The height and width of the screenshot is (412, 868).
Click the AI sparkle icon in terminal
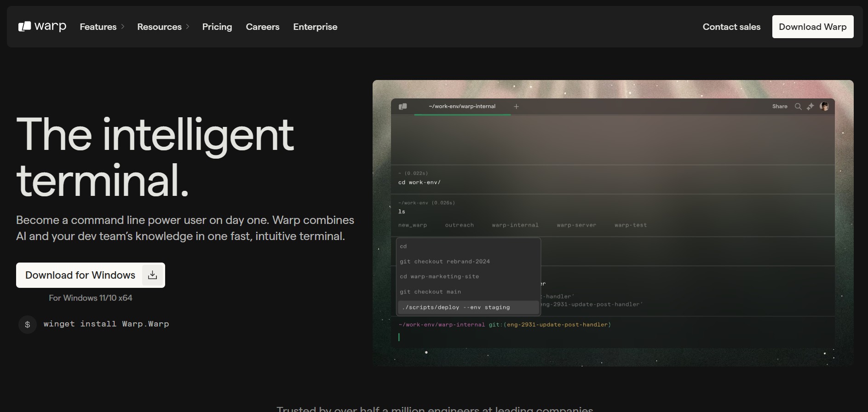coord(811,106)
